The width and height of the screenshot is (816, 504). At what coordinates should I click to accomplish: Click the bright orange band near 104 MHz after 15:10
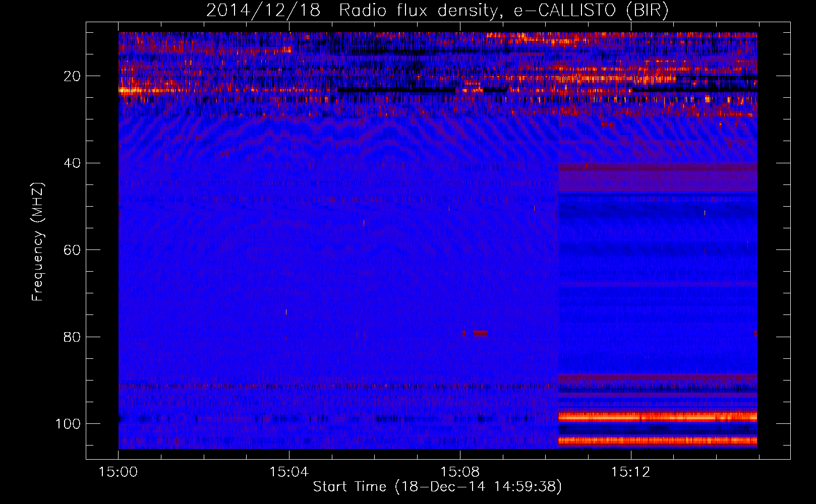click(x=658, y=441)
